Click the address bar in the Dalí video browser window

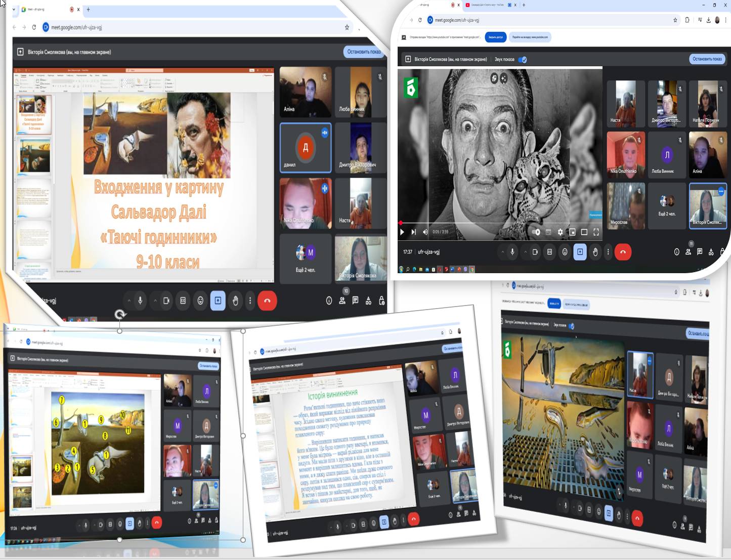click(551, 20)
